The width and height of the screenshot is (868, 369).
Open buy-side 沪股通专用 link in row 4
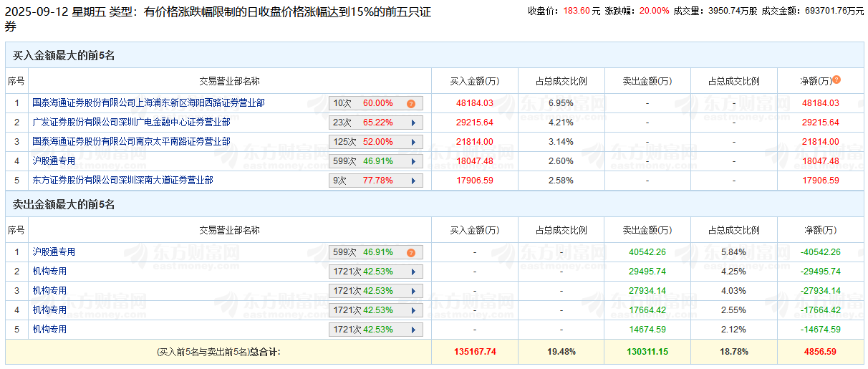click(x=54, y=161)
